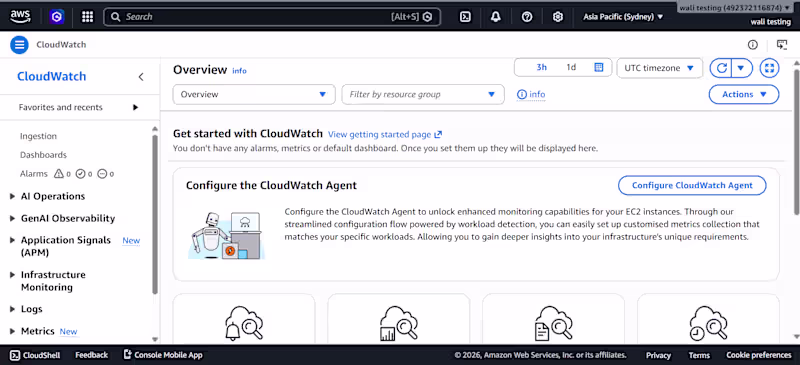The width and height of the screenshot is (800, 365).
Task: Select the 3h time range
Action: 542,67
